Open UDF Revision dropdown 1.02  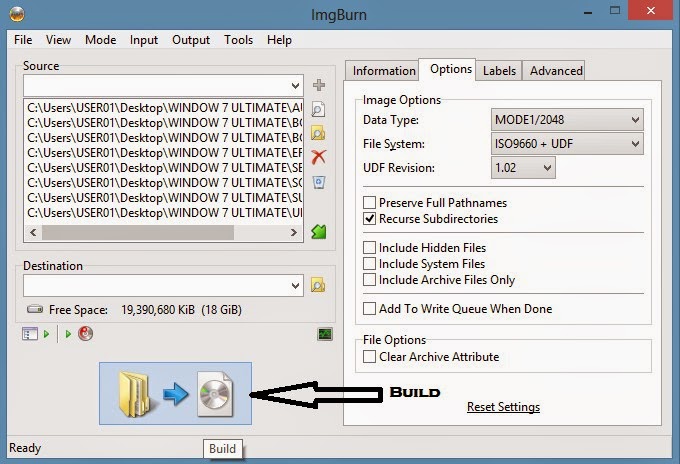pyautogui.click(x=523, y=167)
